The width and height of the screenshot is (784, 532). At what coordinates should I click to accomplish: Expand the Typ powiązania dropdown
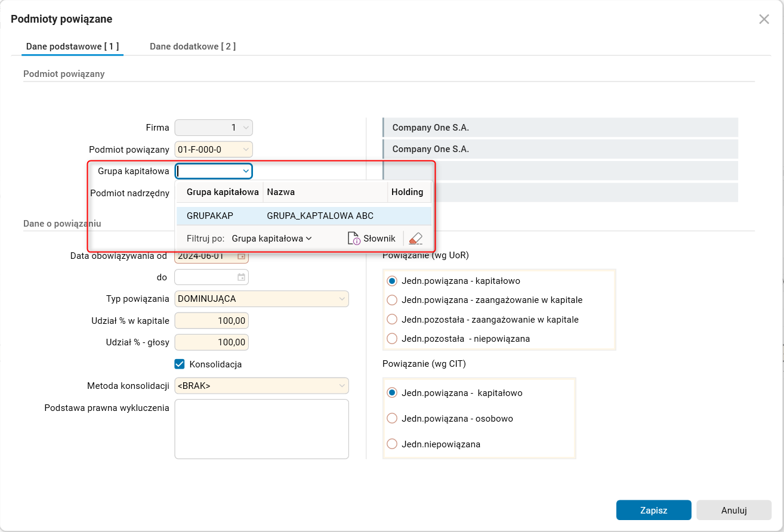tap(342, 299)
